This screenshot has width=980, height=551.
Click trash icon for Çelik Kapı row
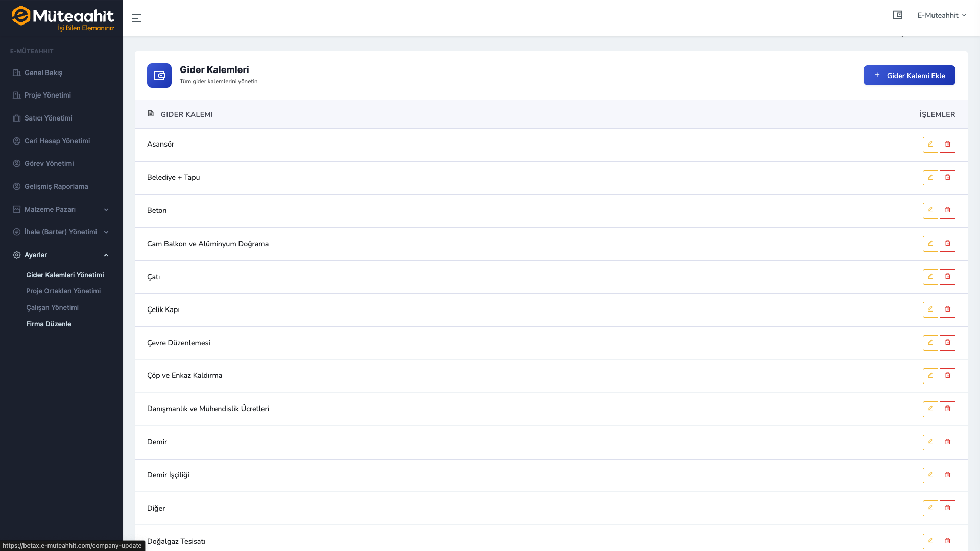[947, 309]
